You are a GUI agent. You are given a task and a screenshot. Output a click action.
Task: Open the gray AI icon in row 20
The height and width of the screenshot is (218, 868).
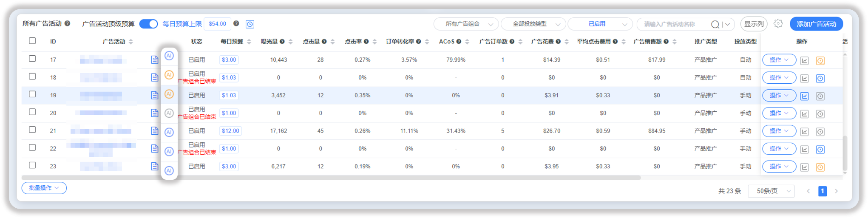(169, 113)
